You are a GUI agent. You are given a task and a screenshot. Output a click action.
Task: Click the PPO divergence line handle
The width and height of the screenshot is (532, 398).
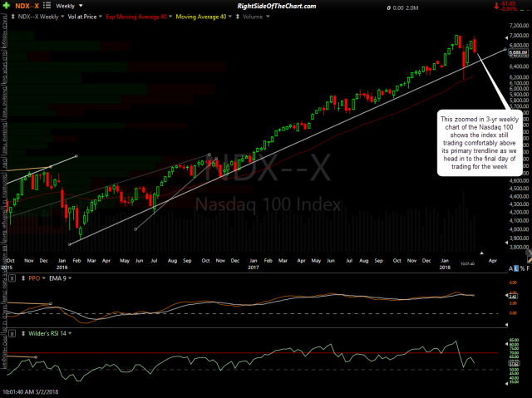[51, 303]
